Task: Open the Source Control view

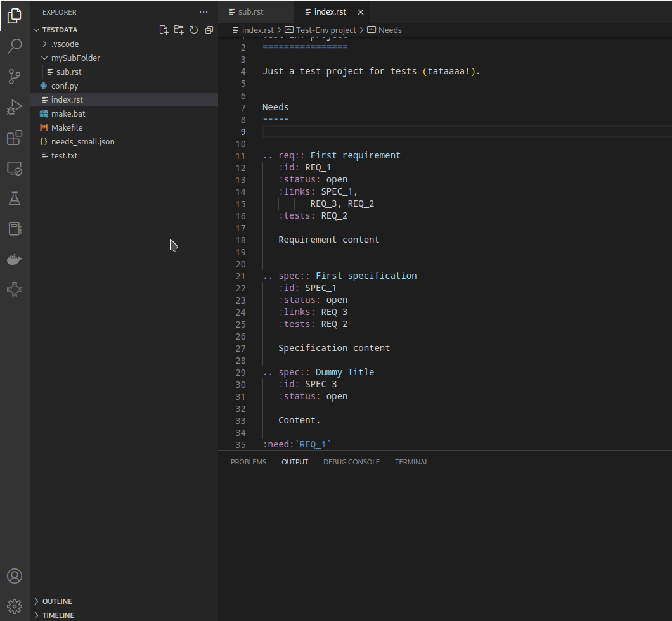Action: 15,77
